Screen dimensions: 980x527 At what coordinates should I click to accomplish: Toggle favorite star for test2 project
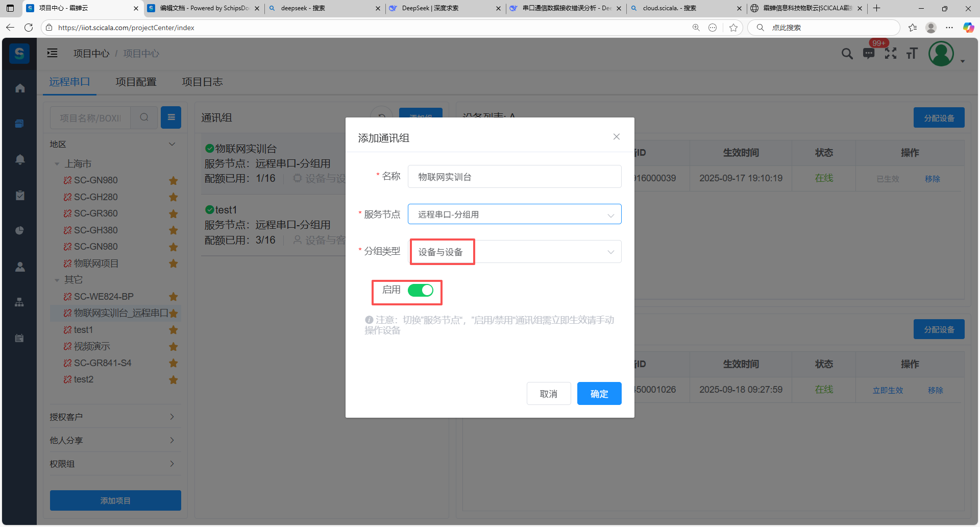click(174, 380)
